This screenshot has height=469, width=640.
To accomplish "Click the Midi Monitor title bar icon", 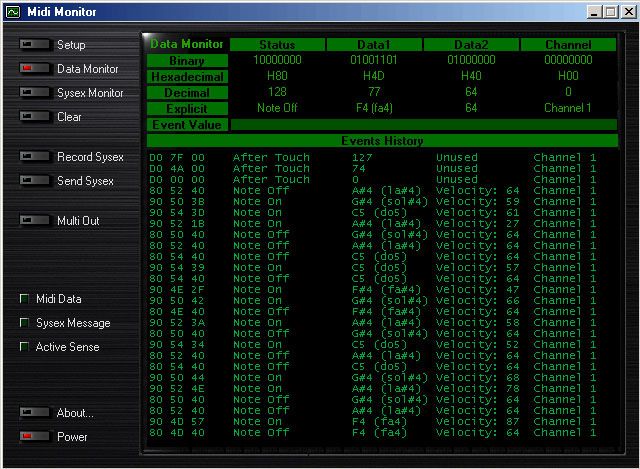I will (13, 12).
